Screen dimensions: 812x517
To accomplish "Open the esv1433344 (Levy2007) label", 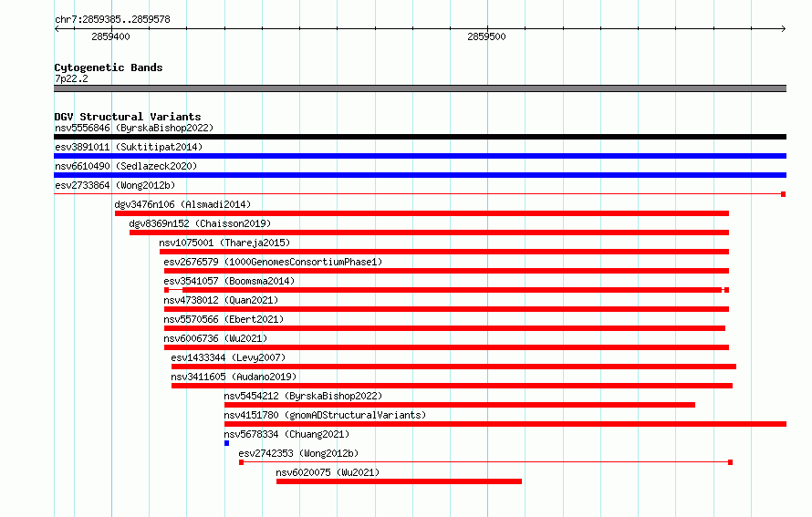I will coord(228,357).
